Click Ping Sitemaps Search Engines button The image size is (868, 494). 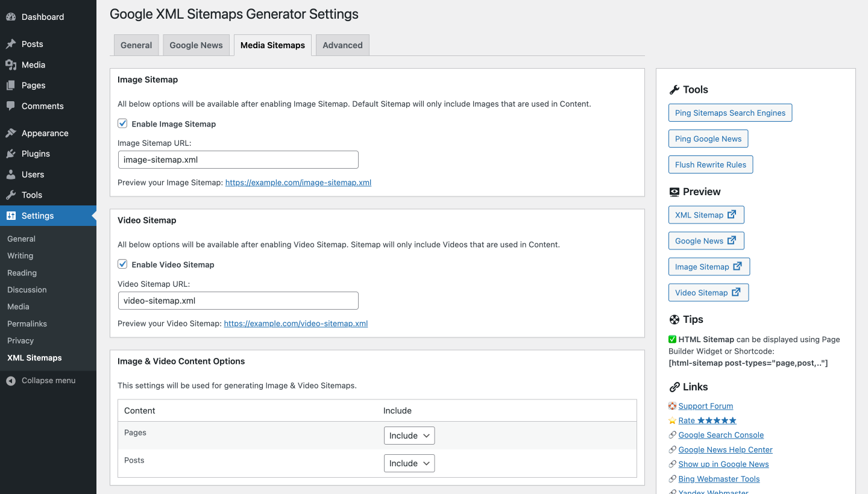(x=730, y=113)
